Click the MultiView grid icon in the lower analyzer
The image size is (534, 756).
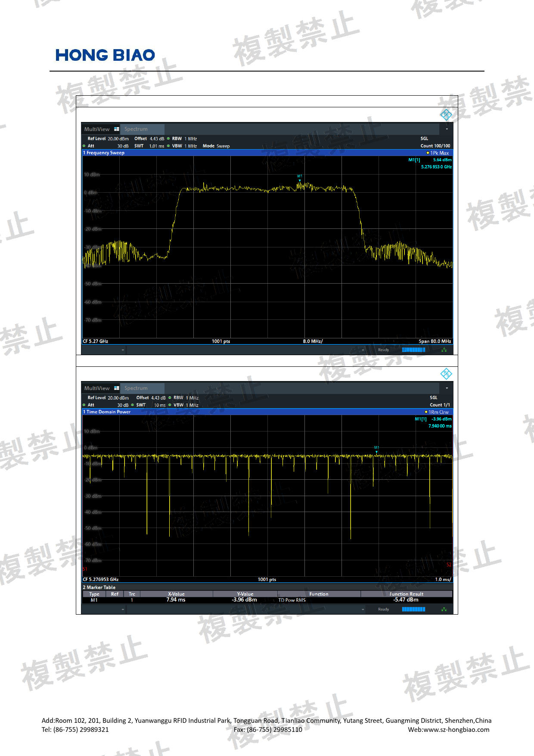(117, 388)
